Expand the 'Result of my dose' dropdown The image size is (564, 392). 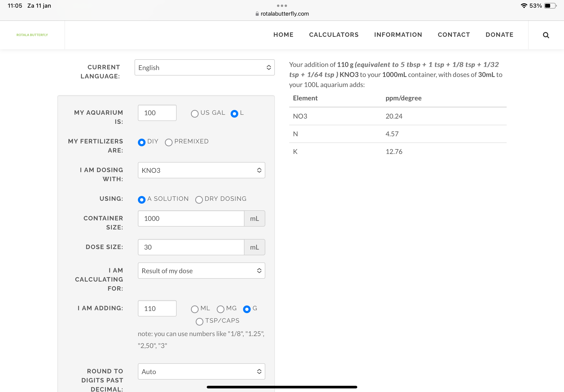point(201,271)
